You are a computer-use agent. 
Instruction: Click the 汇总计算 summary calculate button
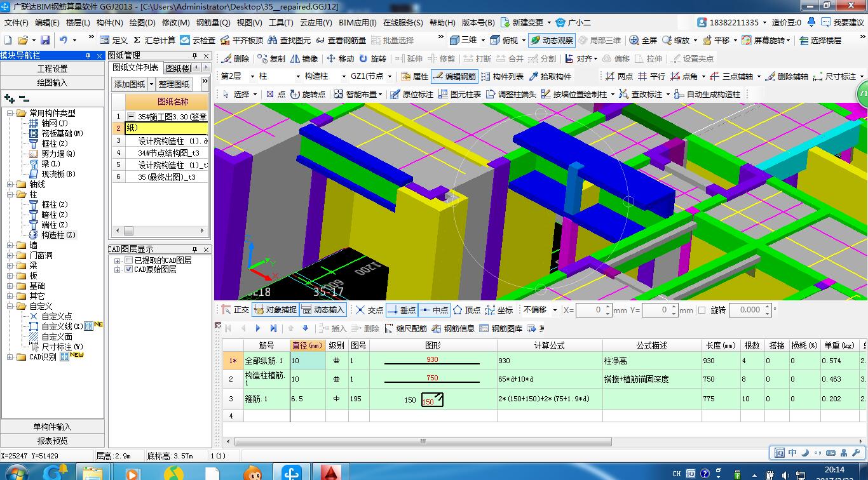point(154,40)
